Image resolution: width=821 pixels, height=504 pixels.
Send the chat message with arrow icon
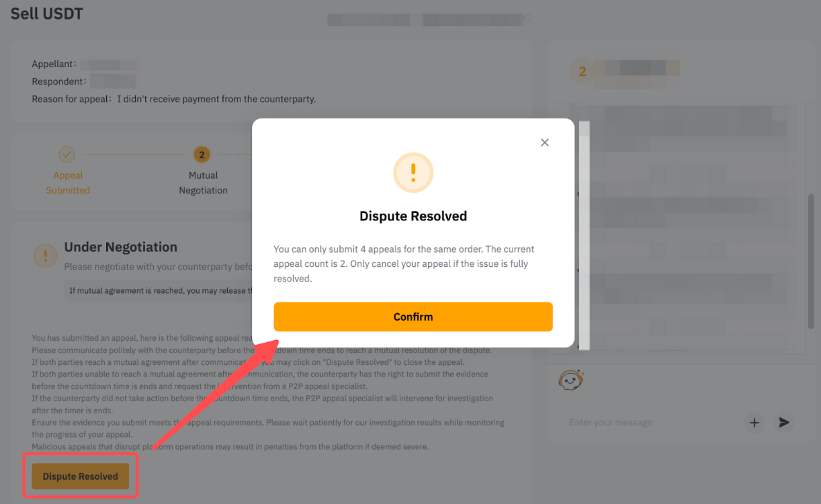tap(783, 423)
